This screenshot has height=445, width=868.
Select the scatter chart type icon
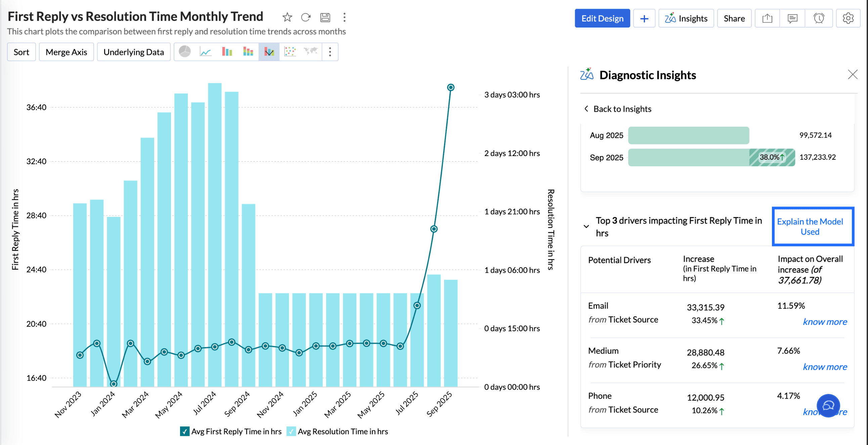(290, 51)
